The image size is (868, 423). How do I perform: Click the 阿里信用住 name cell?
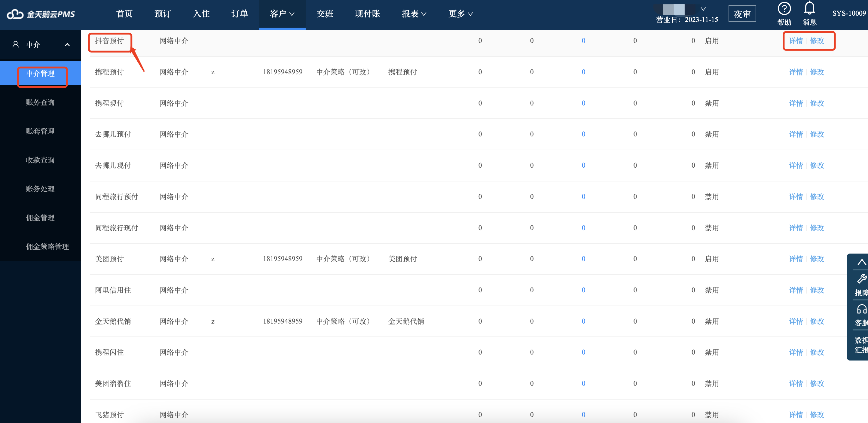(x=113, y=290)
